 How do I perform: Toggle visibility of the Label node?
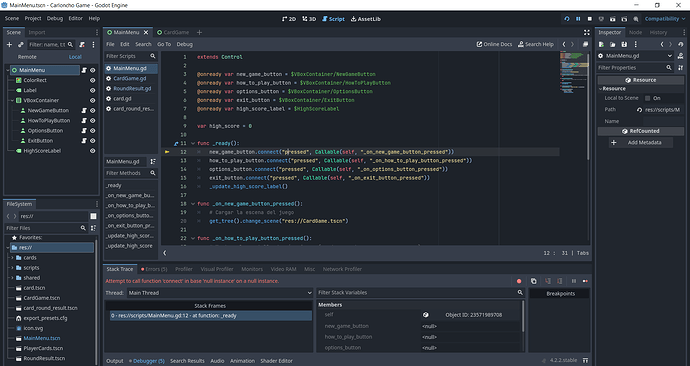(x=92, y=91)
